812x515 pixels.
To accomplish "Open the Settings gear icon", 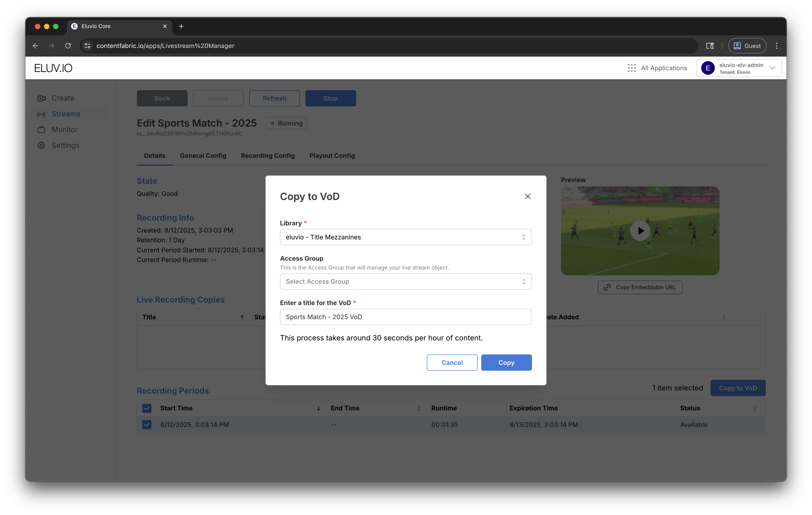I will [42, 145].
